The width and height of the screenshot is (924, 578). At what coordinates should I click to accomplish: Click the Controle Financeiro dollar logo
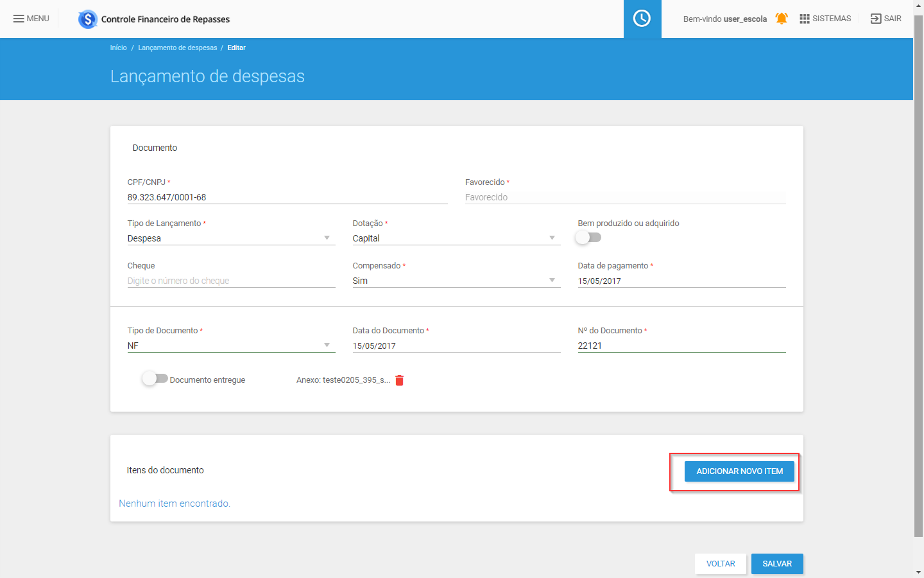(x=87, y=19)
